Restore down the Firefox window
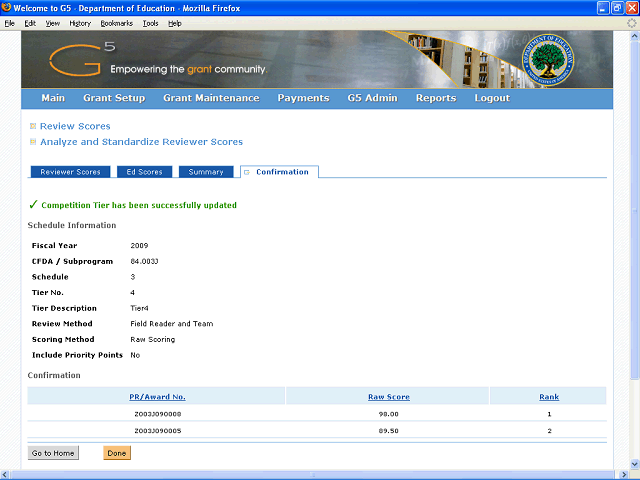640x480 pixels. point(617,8)
